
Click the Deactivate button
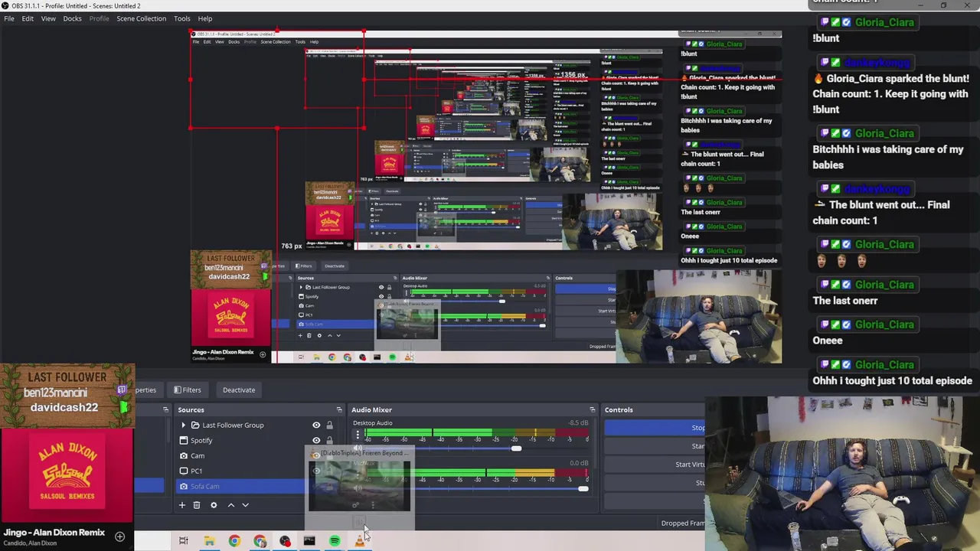click(239, 390)
